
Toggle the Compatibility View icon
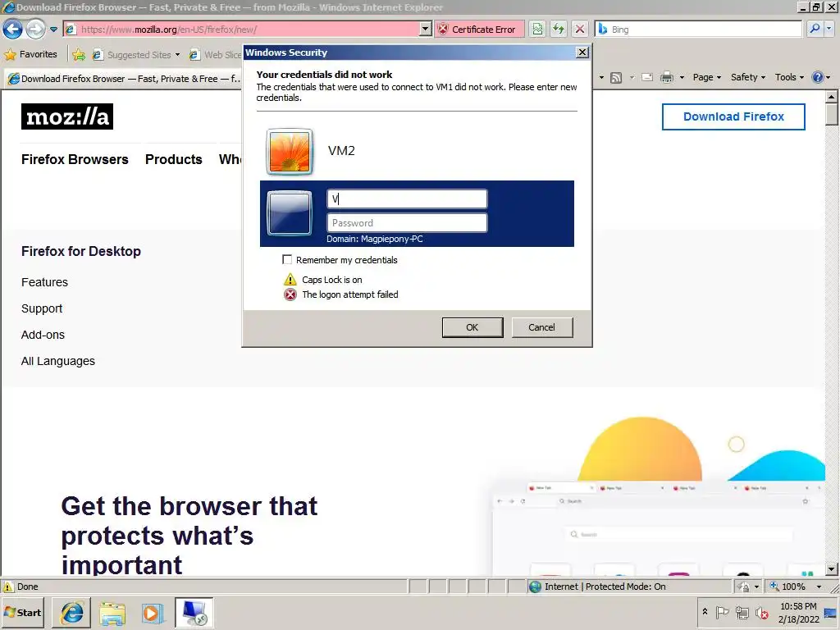pyautogui.click(x=537, y=30)
